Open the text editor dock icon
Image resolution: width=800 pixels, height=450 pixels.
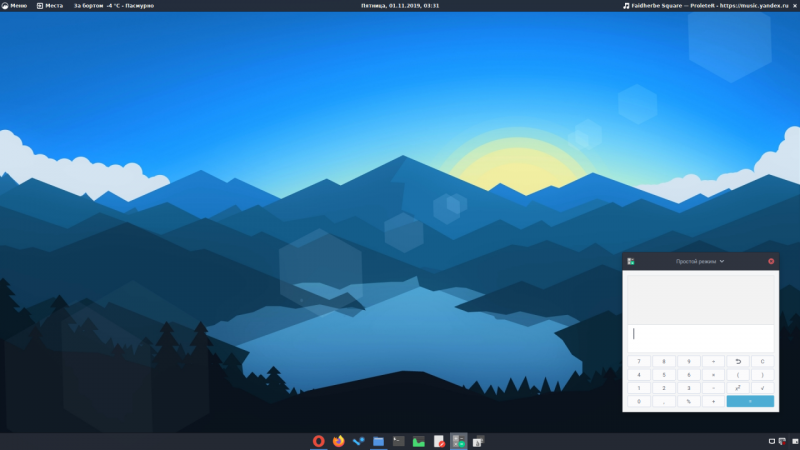(439, 441)
